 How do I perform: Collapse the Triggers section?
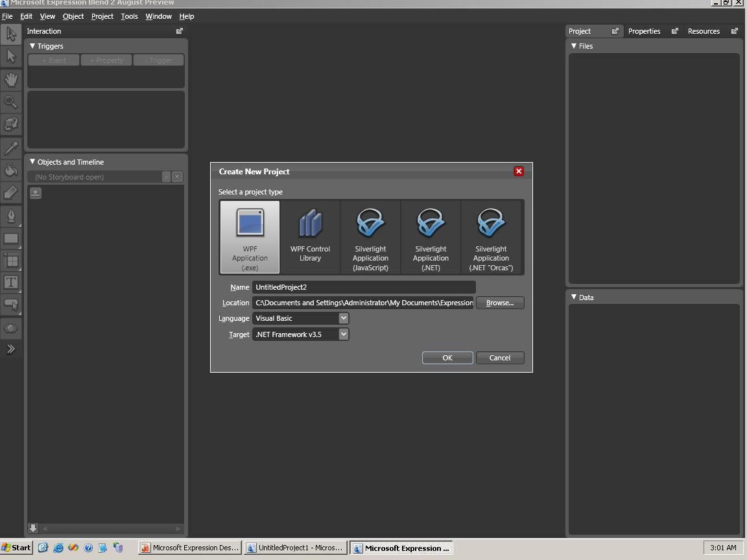[32, 46]
